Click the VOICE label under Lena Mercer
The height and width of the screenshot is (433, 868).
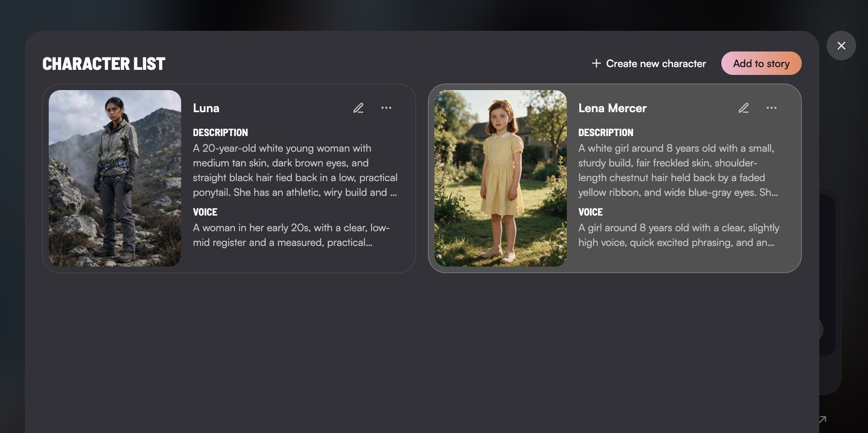point(590,212)
